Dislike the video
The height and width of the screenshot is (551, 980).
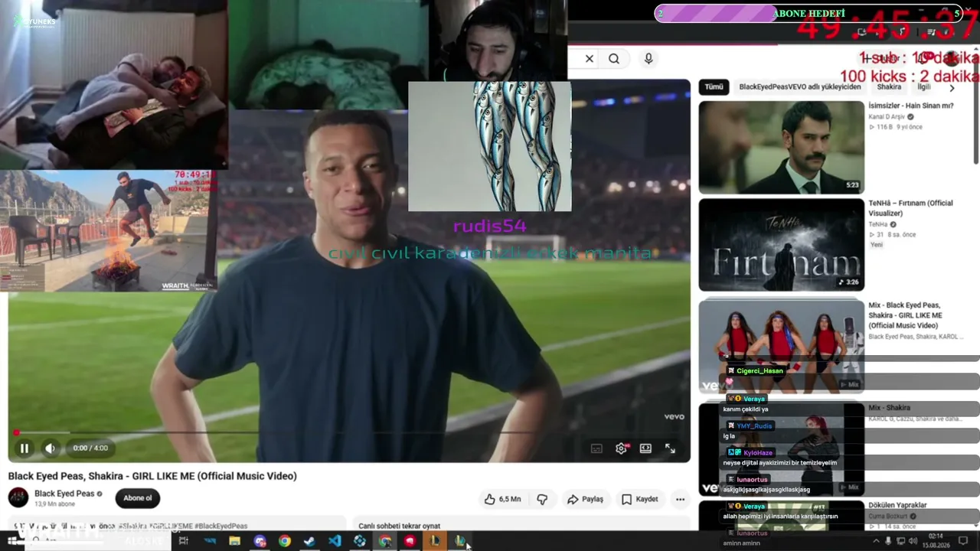pyautogui.click(x=542, y=499)
